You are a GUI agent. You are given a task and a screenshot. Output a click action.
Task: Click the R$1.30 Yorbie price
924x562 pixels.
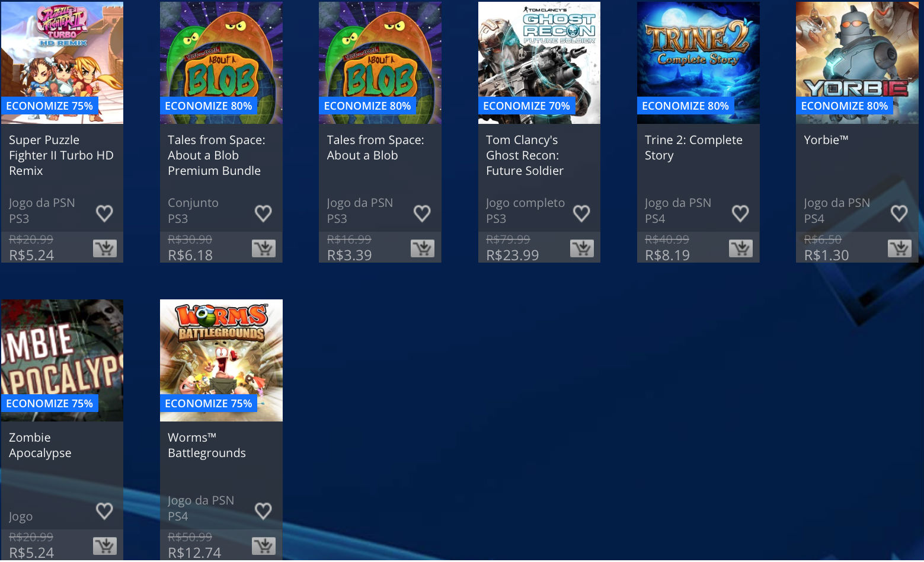(826, 256)
